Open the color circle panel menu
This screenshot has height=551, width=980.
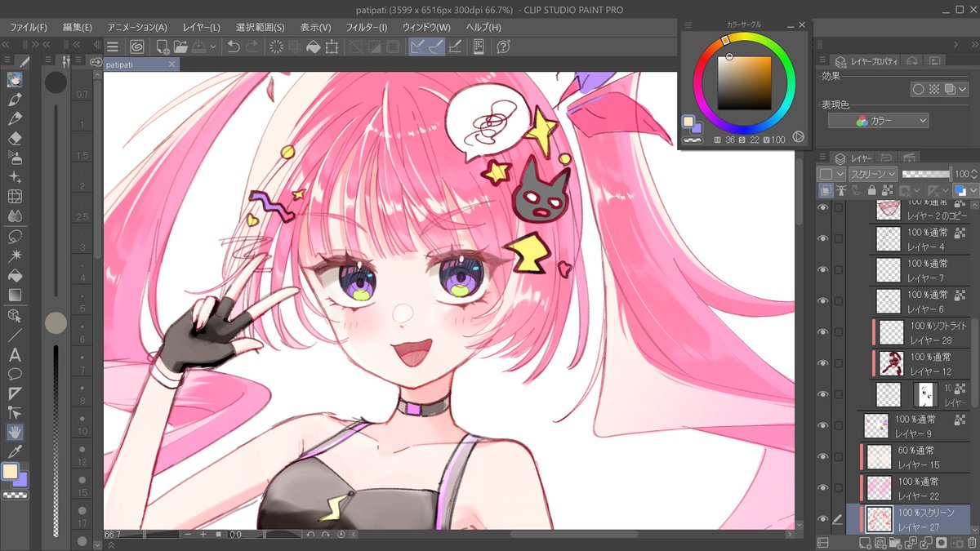(687, 25)
